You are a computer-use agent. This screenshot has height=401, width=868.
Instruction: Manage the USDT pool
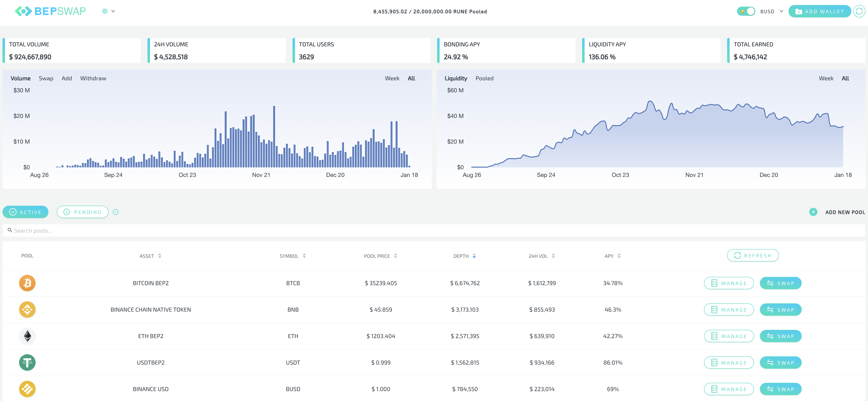coord(729,362)
